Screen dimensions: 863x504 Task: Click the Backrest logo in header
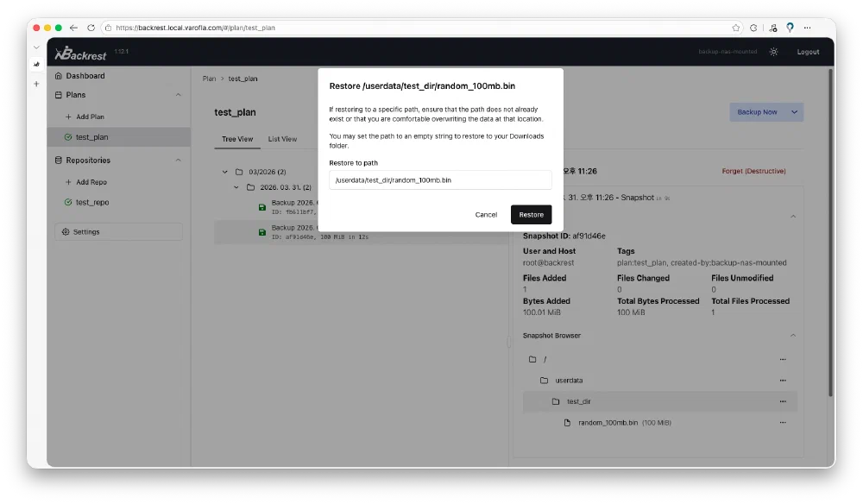(x=81, y=54)
